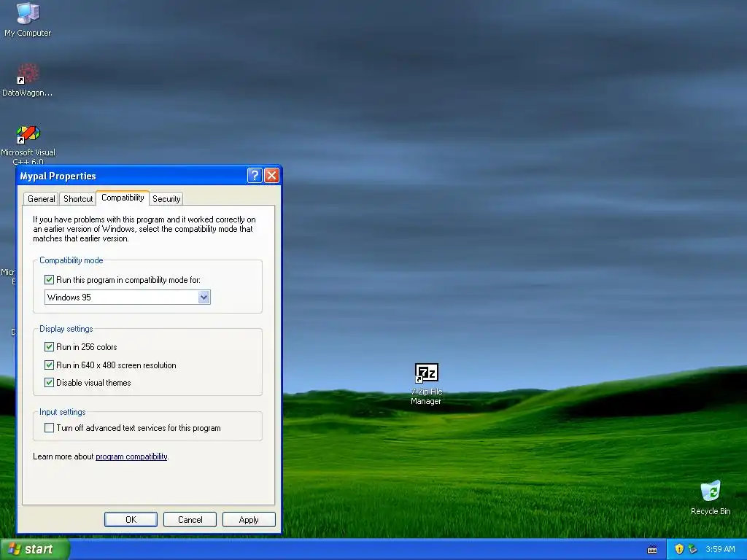
Task: Select the Microsoft Visual C++ 6.0 shortcut
Action: (28, 144)
